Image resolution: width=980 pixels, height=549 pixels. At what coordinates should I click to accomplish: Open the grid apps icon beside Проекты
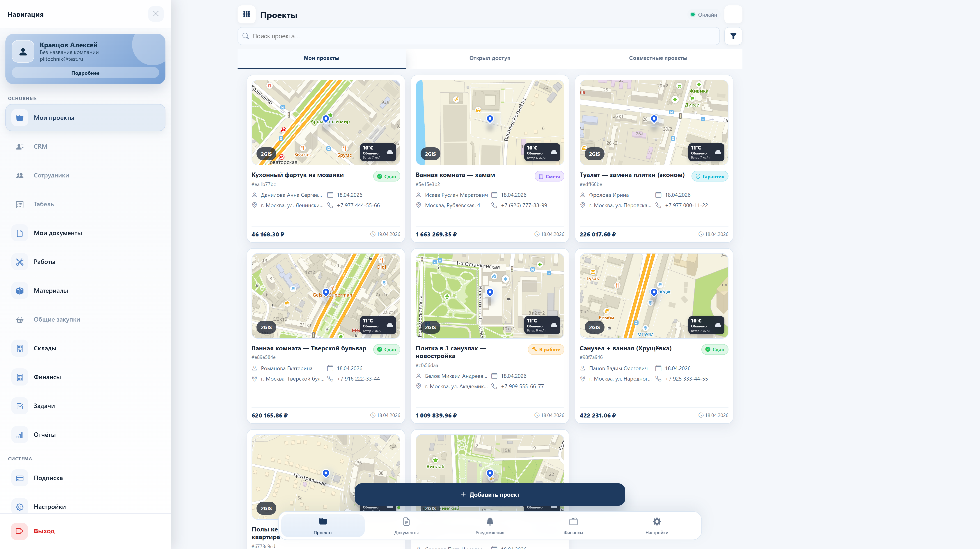pos(247,14)
